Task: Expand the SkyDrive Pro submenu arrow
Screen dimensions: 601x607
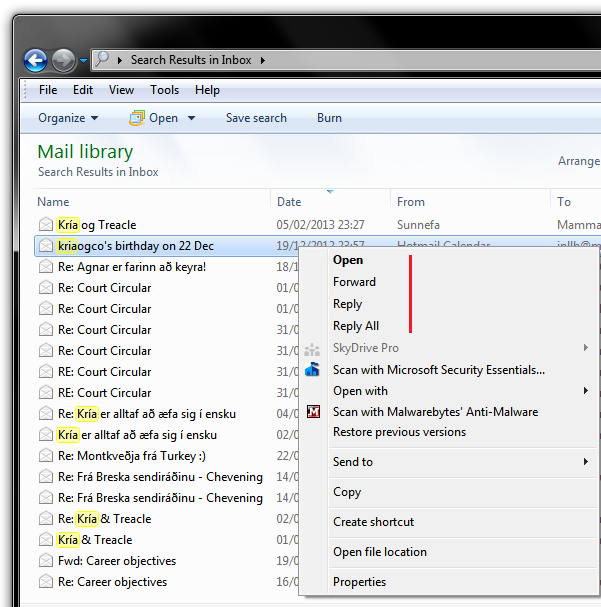Action: (586, 348)
